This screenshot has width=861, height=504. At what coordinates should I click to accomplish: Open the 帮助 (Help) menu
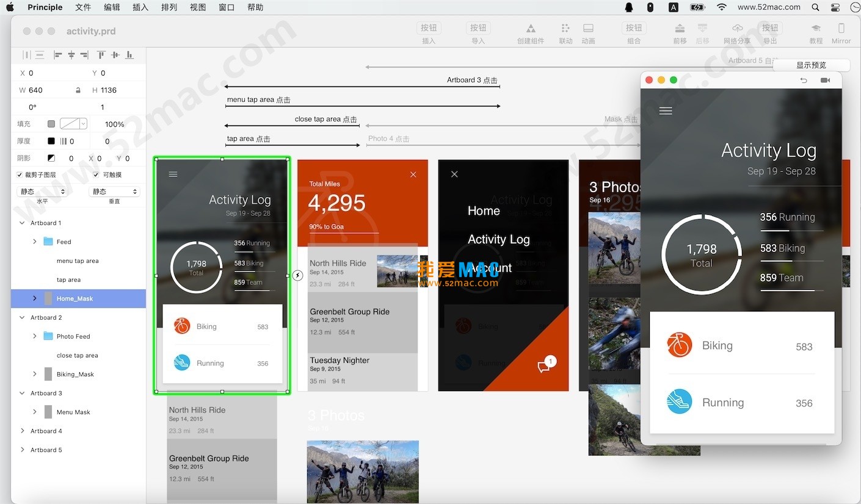(255, 7)
